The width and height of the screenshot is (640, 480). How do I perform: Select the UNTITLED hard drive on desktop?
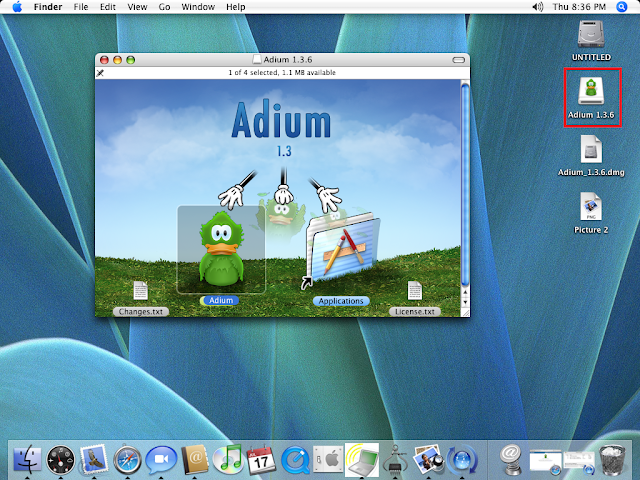tap(591, 34)
